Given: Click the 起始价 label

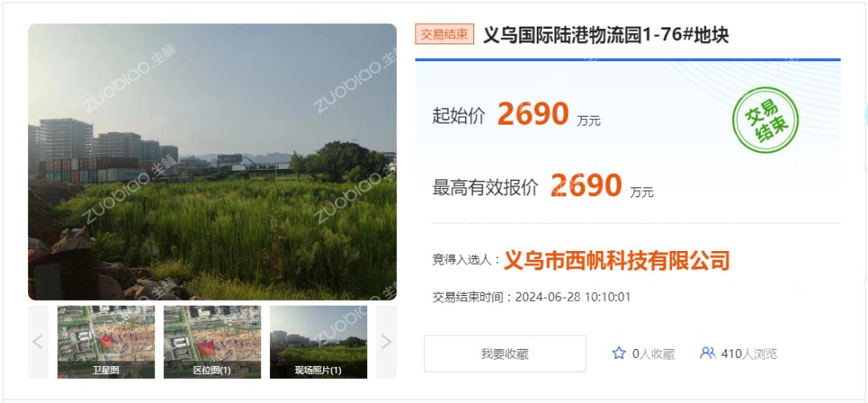Looking at the screenshot, I should click(459, 116).
